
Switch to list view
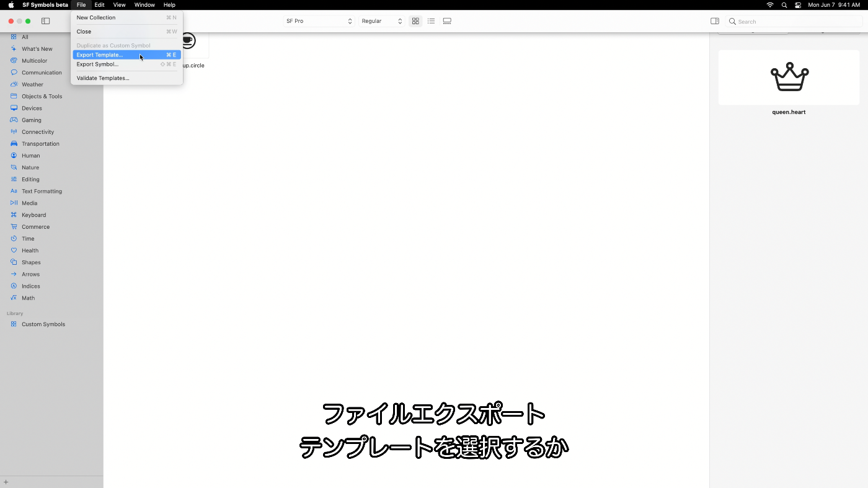coord(432,21)
